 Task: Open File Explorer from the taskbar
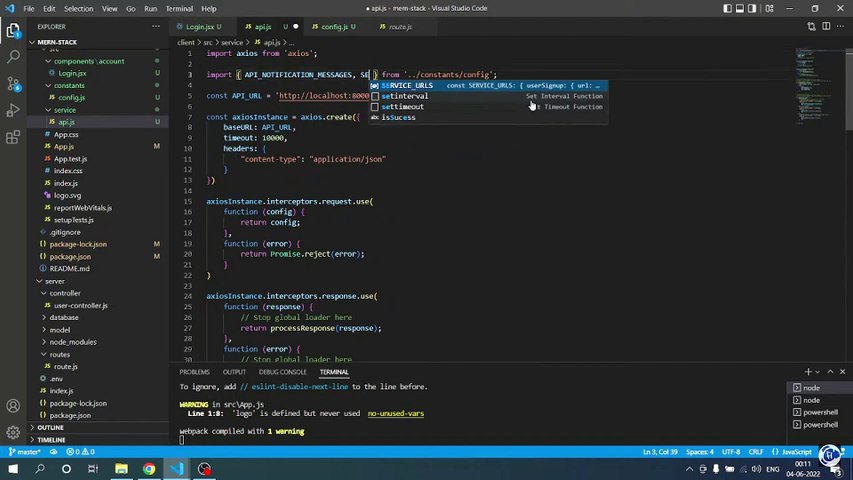121,469
